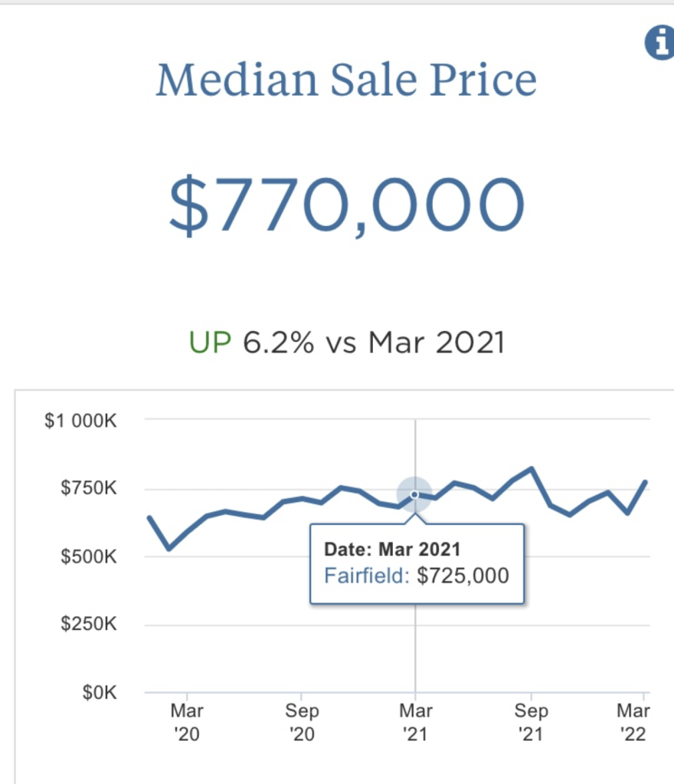Select the "Mar '20" x-axis label
This screenshot has width=674, height=784.
coord(186,723)
